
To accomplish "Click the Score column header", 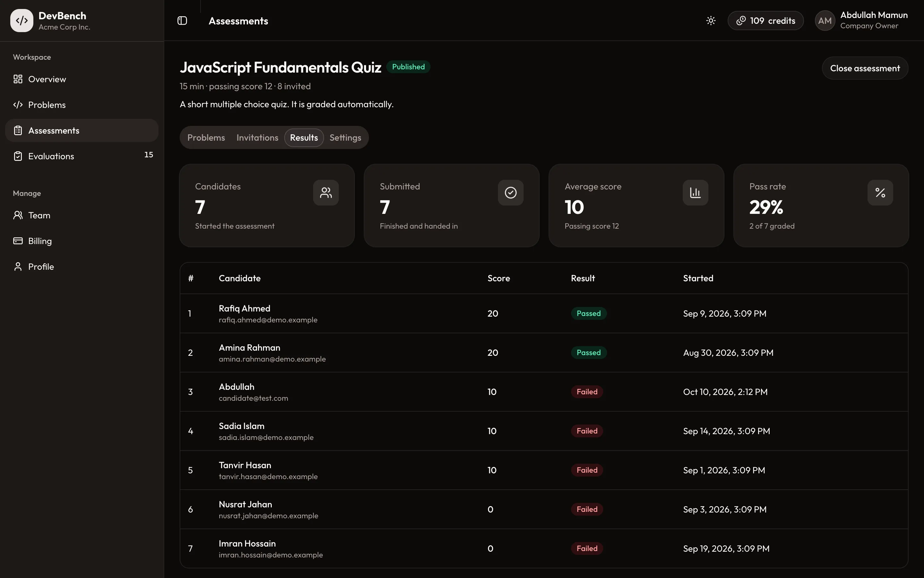I will 499,278.
